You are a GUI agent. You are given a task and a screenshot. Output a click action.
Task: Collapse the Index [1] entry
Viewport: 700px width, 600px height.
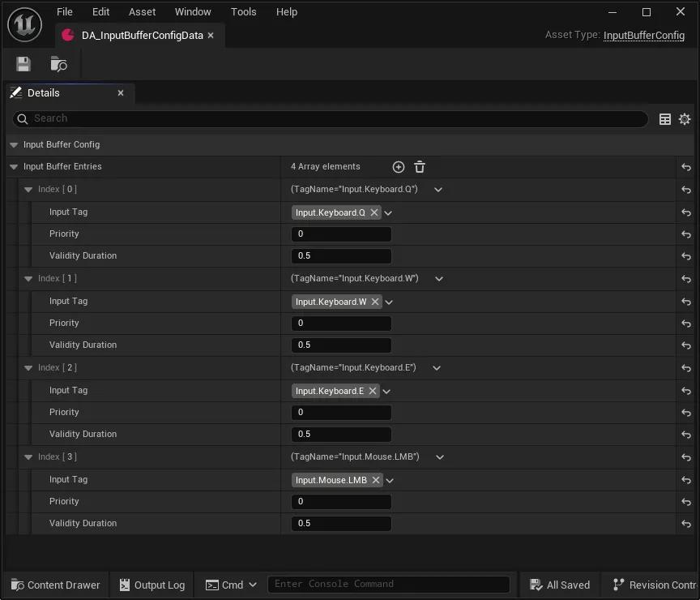coord(28,279)
